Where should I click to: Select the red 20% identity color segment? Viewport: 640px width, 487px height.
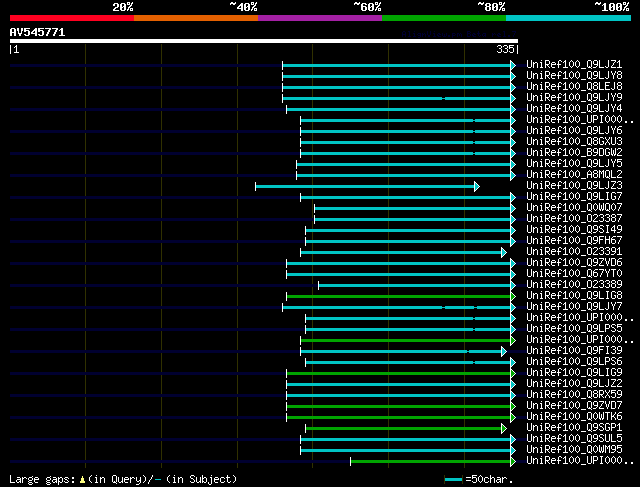pyautogui.click(x=71, y=18)
